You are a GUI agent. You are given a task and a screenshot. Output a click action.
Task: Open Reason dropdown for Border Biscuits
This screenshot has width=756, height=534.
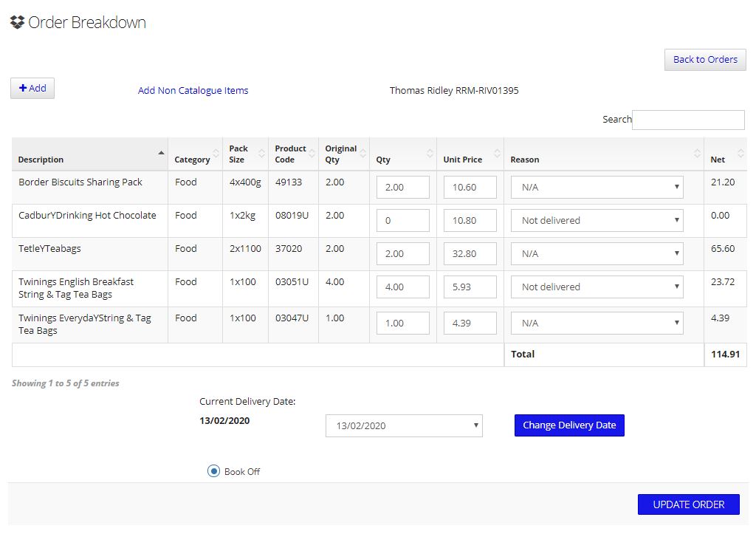[x=597, y=188]
